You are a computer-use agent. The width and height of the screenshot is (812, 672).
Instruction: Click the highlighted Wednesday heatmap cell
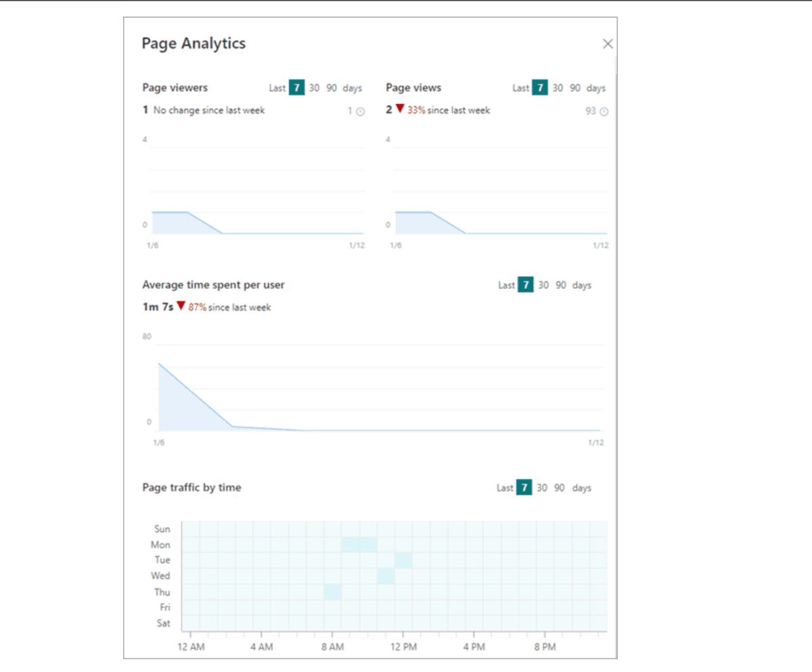pyautogui.click(x=386, y=576)
